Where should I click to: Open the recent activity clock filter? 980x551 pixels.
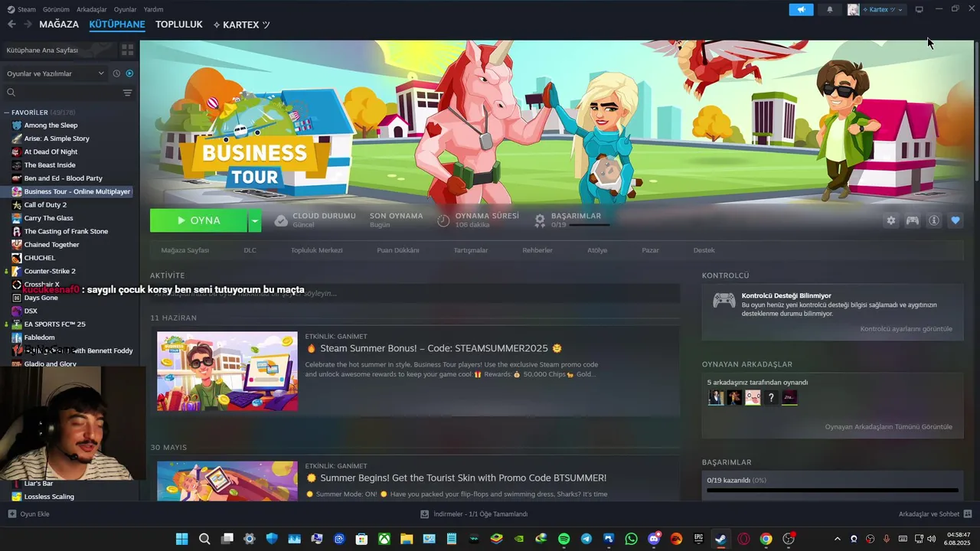116,73
